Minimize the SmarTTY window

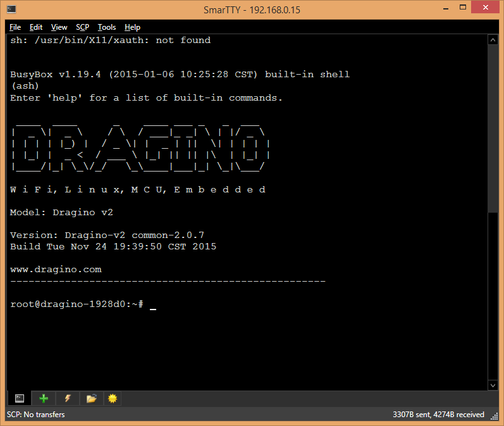(x=445, y=8)
